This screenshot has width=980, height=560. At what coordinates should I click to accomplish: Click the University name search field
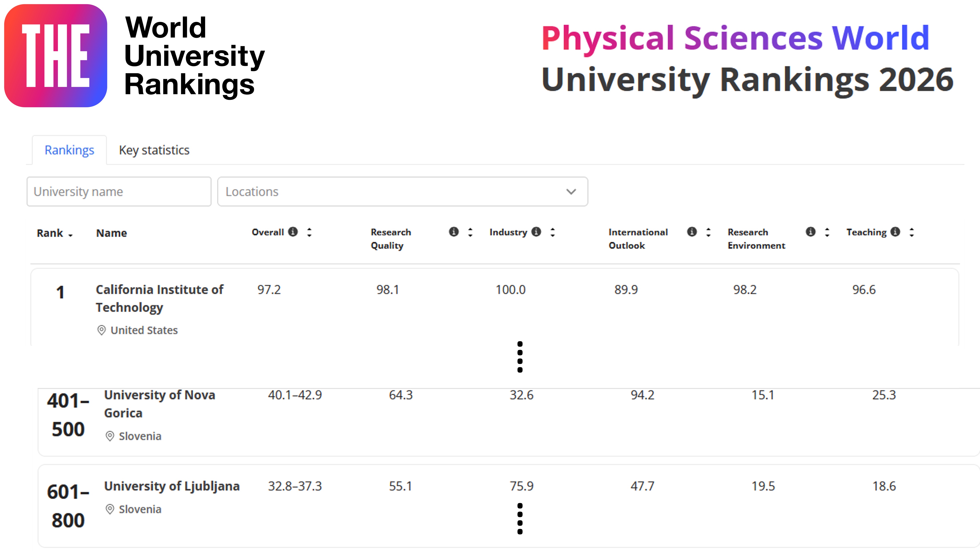[x=119, y=192]
